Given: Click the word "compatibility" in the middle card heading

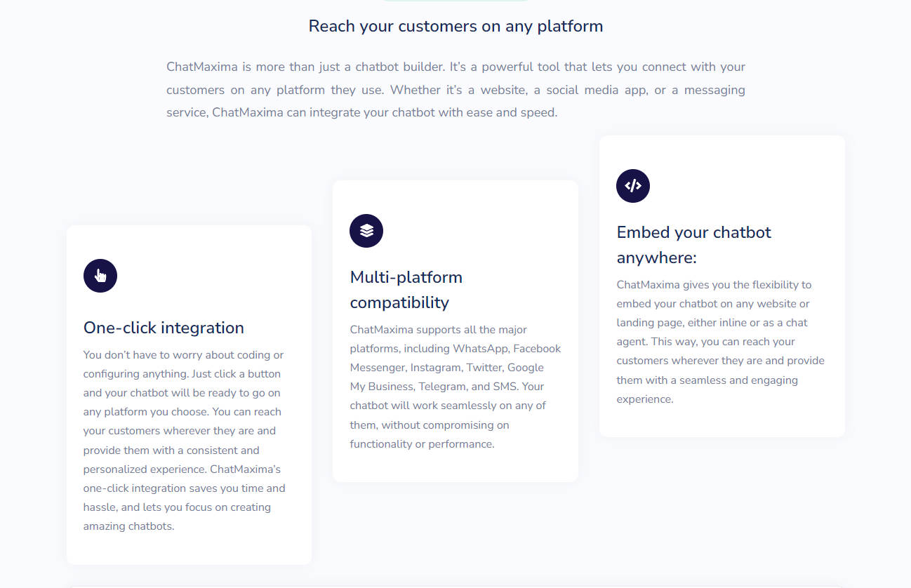Looking at the screenshot, I should point(399,302).
